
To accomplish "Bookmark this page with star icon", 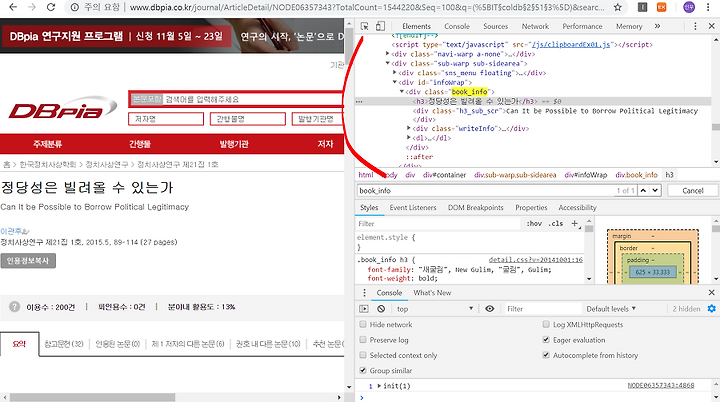I will [618, 7].
